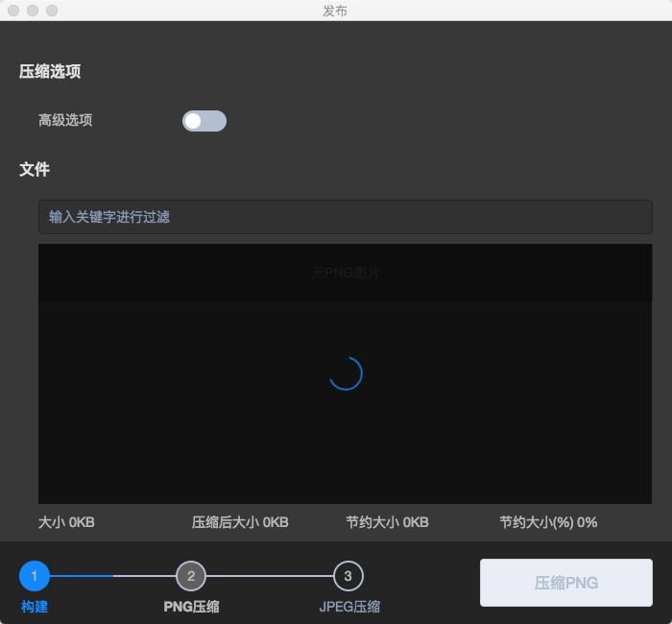Click the loading spinner in file list
This screenshot has height=624, width=672.
coord(346,373)
